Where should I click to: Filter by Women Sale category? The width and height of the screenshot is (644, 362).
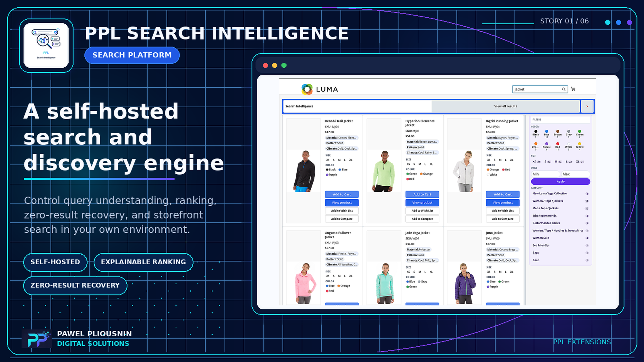560,238
